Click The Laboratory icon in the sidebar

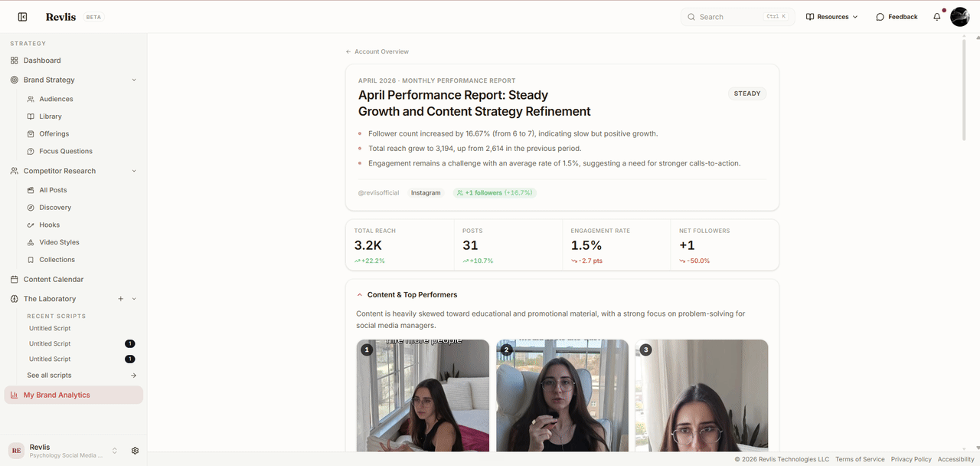pyautogui.click(x=15, y=299)
